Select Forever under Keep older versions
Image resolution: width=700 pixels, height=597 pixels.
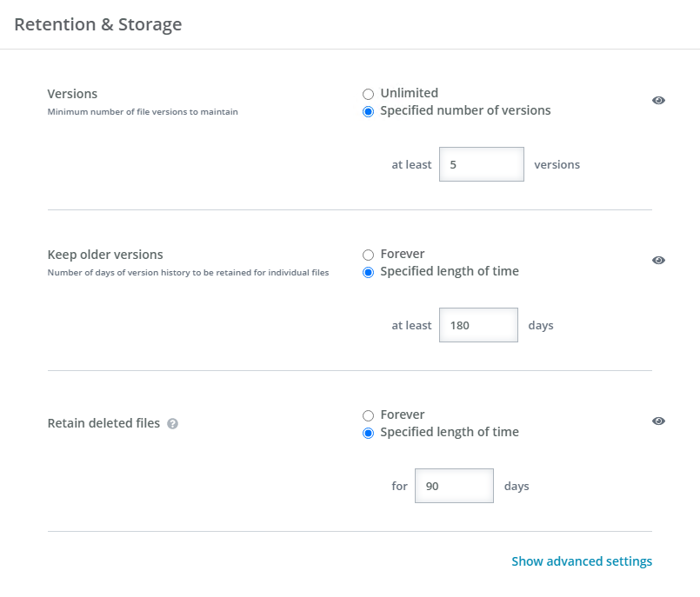pyautogui.click(x=368, y=255)
